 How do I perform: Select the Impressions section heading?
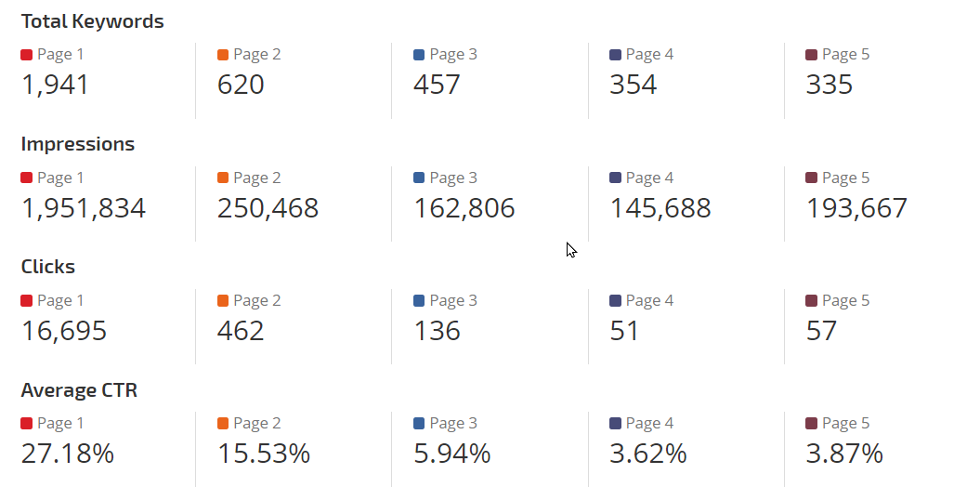click(x=77, y=144)
